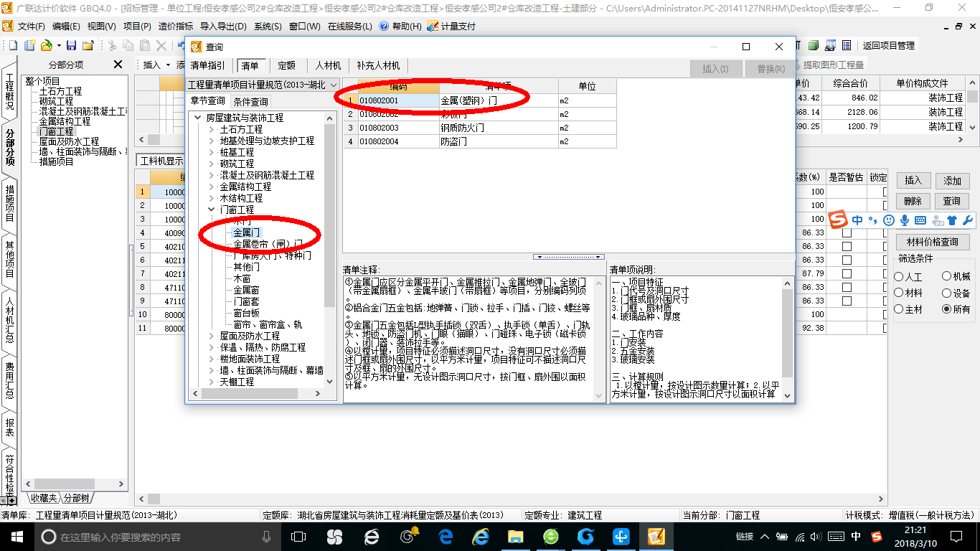Switch to the 条件查询 tab
Image resolution: width=980 pixels, height=551 pixels.
[x=250, y=102]
